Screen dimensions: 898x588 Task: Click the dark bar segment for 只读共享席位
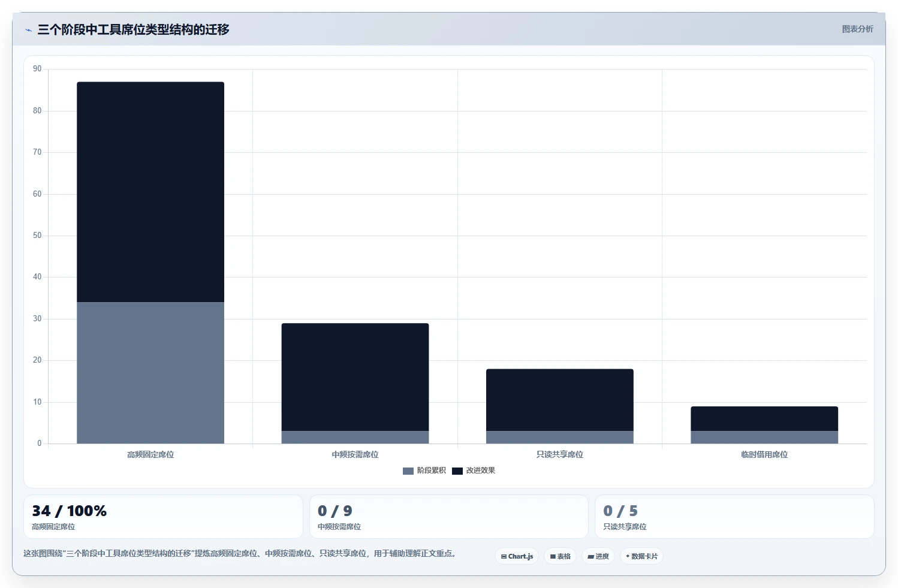[x=560, y=400]
